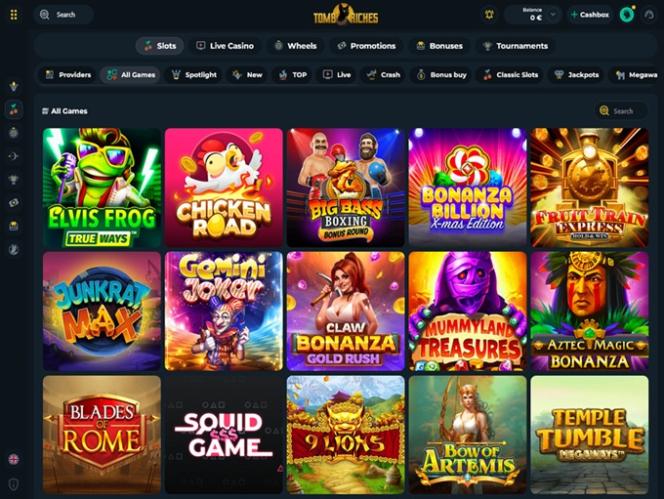Image resolution: width=664 pixels, height=499 pixels.
Task: Click the top-left Search field
Action: [x=64, y=15]
